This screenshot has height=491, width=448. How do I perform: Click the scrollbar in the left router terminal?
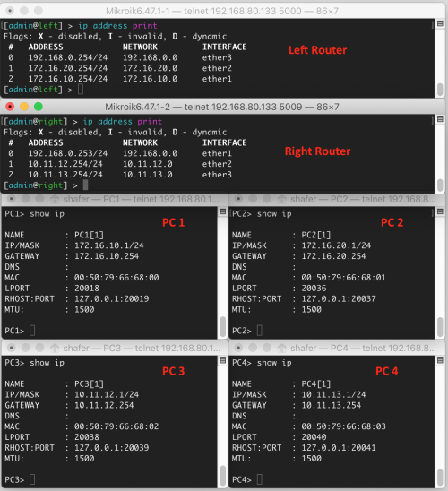click(440, 90)
